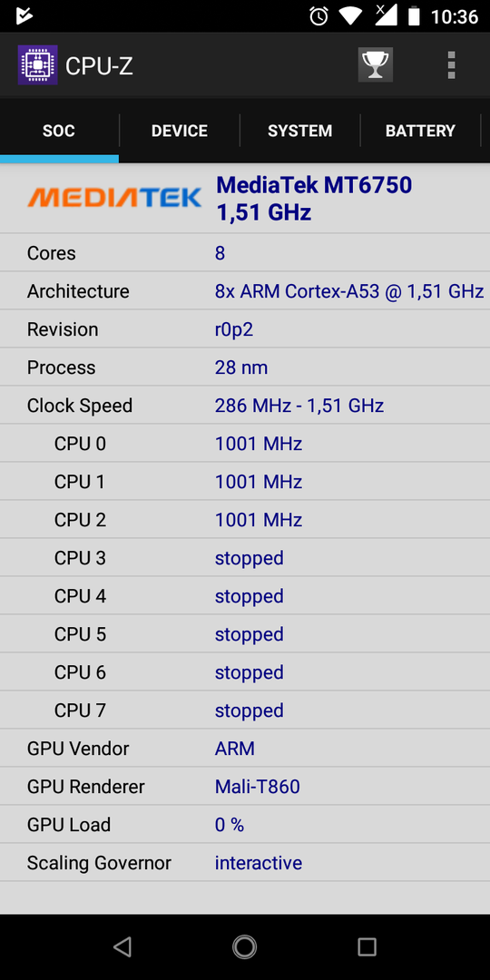Open the three-dot overflow menu
The width and height of the screenshot is (490, 980).
(451, 65)
